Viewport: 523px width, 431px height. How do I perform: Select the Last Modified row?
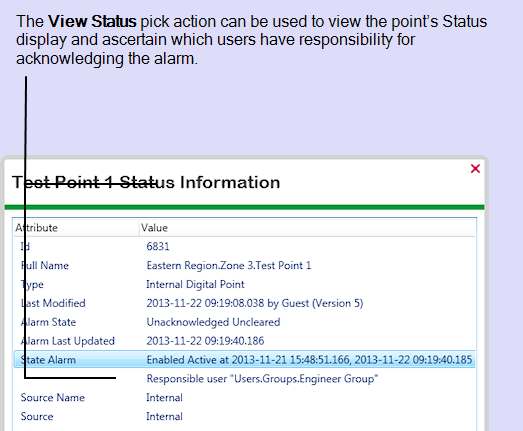pos(244,303)
